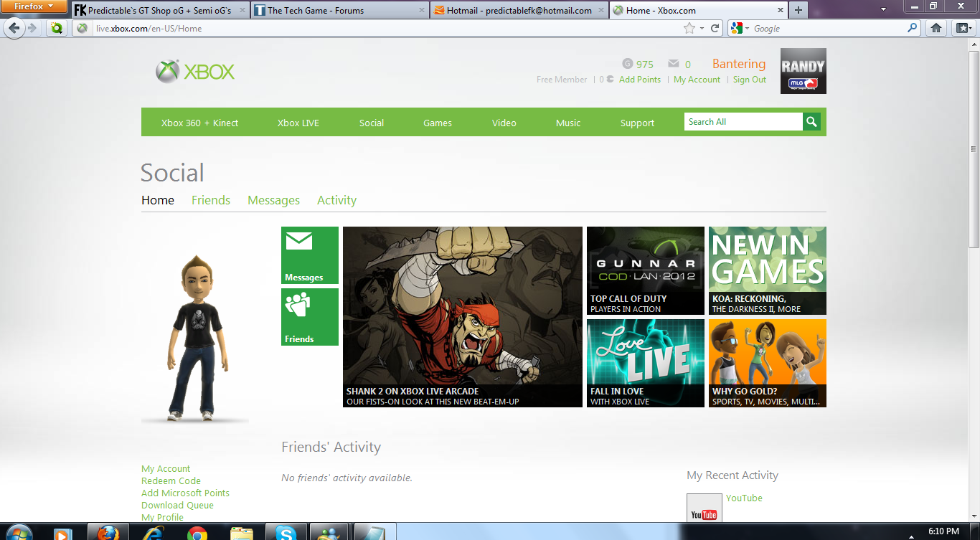Open the Windows Start button

click(x=18, y=532)
